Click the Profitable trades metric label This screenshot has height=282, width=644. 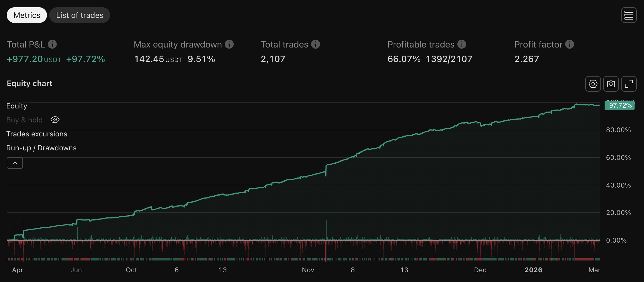coord(421,44)
